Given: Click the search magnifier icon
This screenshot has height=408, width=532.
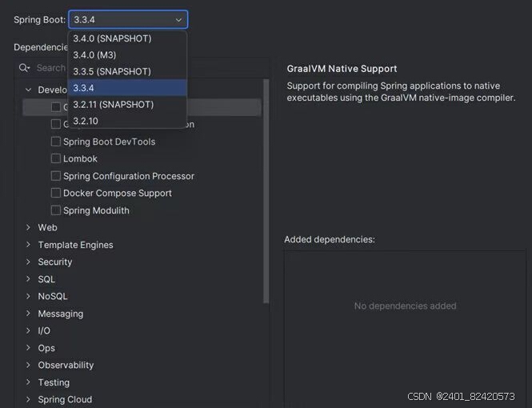Looking at the screenshot, I should point(24,68).
